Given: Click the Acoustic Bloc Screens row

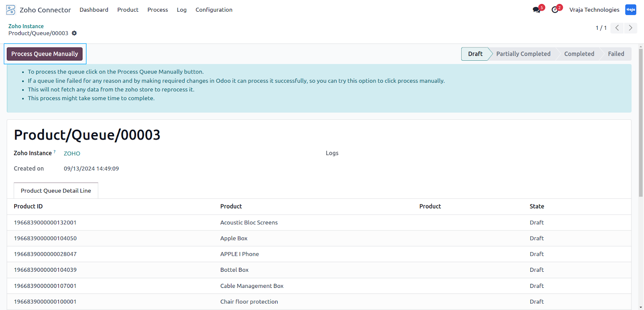Looking at the screenshot, I should pyautogui.click(x=319, y=222).
